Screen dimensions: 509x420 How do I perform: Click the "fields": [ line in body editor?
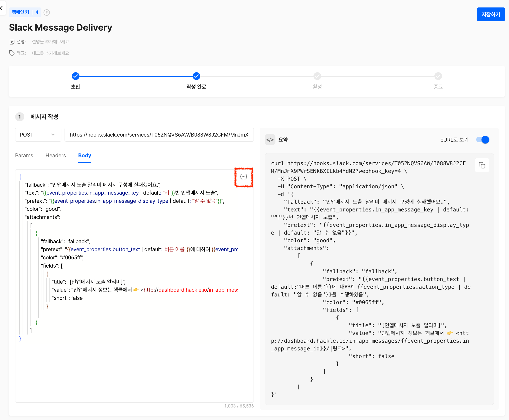click(52, 266)
